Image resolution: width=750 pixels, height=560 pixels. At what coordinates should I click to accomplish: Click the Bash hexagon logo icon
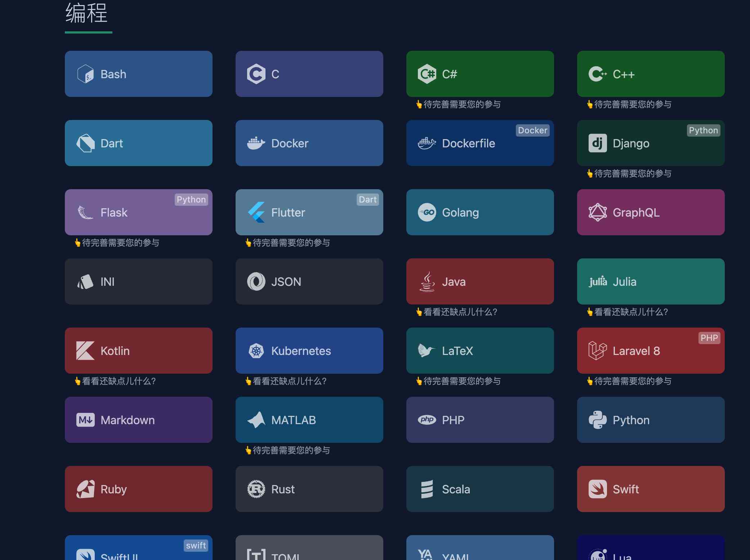pos(85,74)
